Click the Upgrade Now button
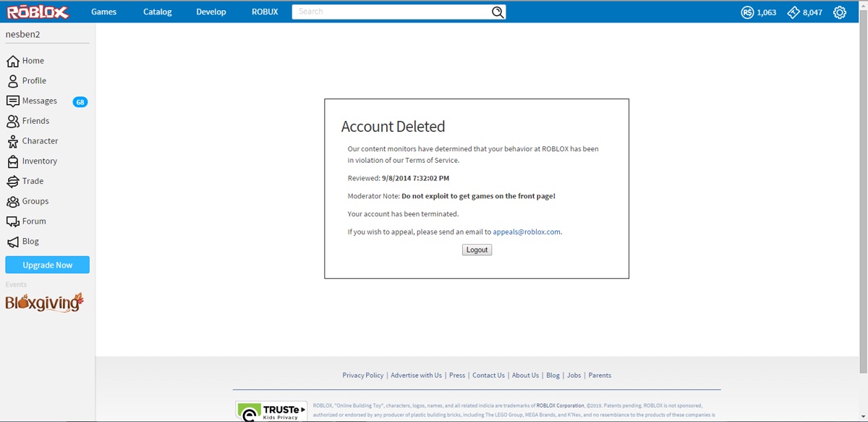Image resolution: width=868 pixels, height=422 pixels. pyautogui.click(x=48, y=265)
